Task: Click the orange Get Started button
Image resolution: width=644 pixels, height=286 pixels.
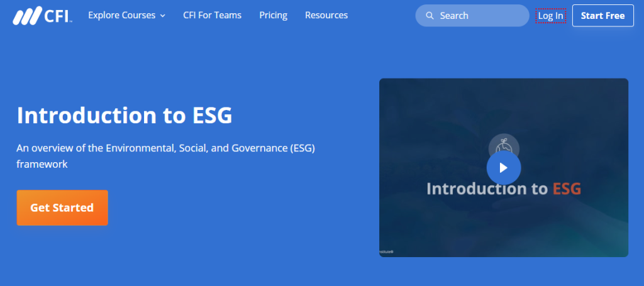Action: [x=62, y=207]
